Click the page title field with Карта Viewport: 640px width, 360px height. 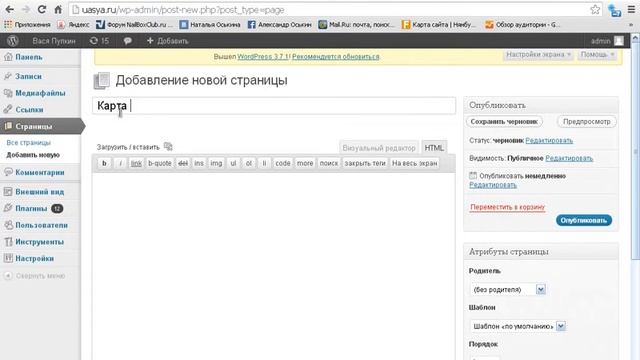coord(274,106)
